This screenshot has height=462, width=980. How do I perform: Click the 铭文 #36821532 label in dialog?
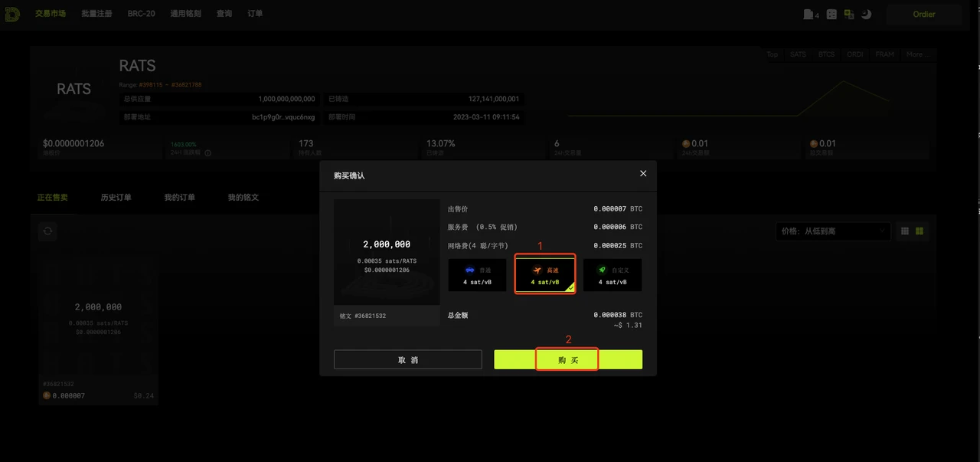[x=363, y=316]
